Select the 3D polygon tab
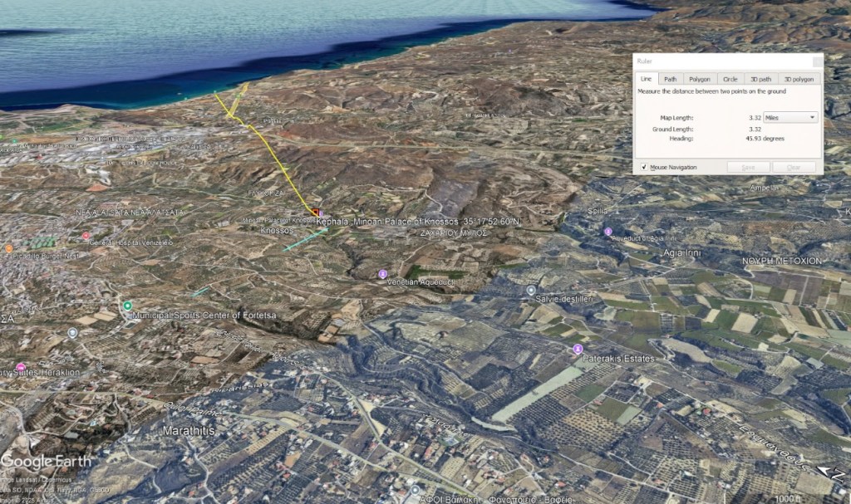Viewport: 851px width, 504px height. (x=798, y=79)
